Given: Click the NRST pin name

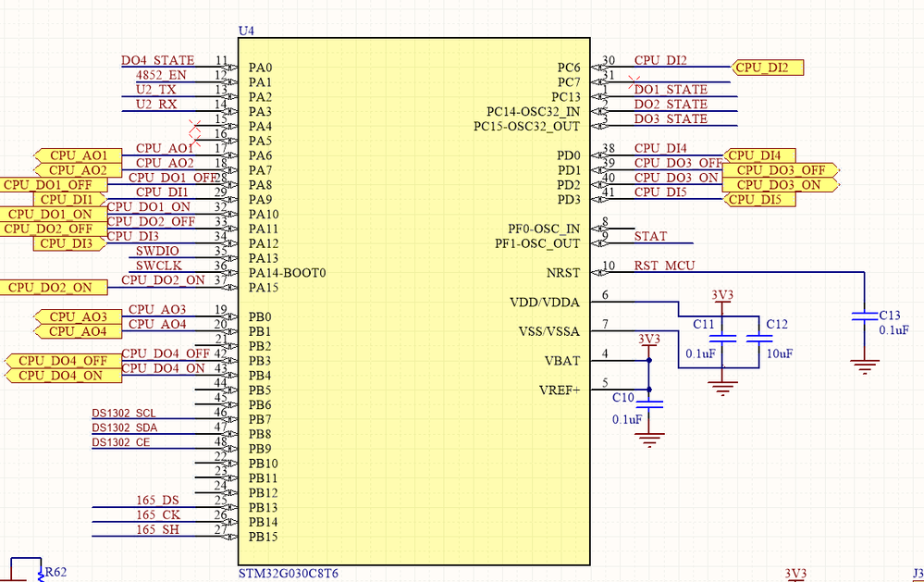Looking at the screenshot, I should click(x=562, y=273).
